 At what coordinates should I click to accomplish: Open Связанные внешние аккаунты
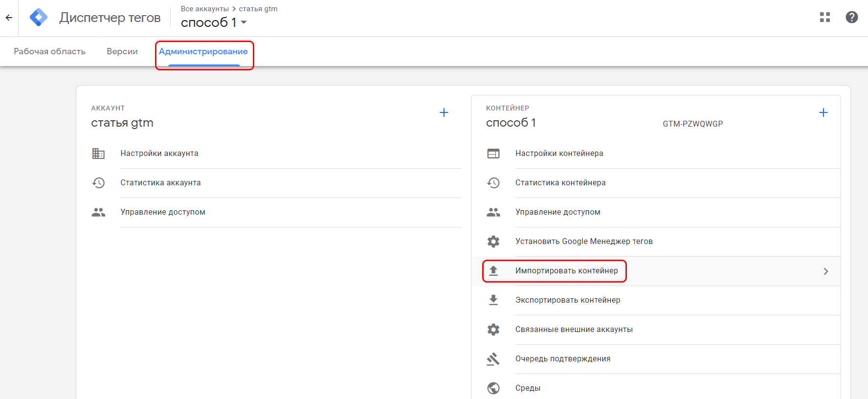pyautogui.click(x=574, y=330)
